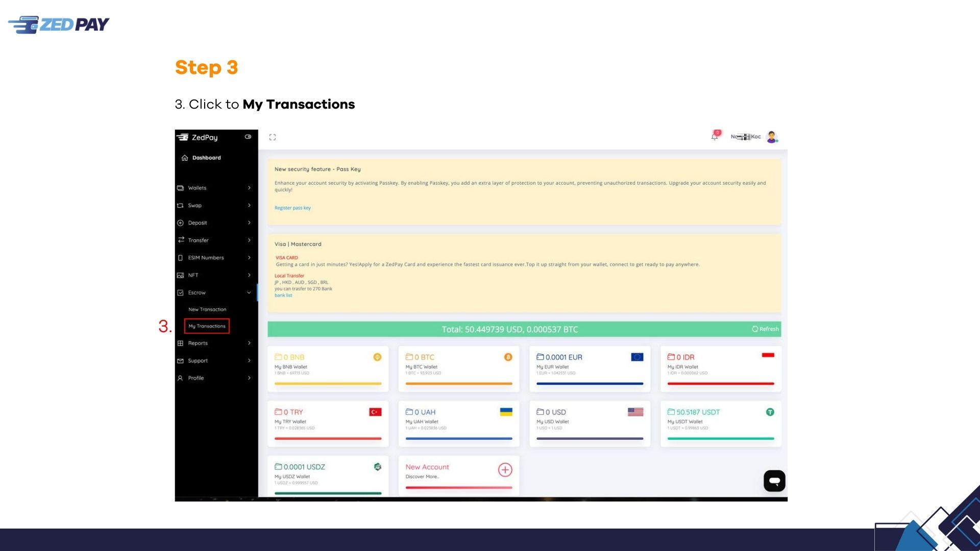Toggle the sidebar collapse switch
The width and height of the screenshot is (980, 551).
point(248,137)
